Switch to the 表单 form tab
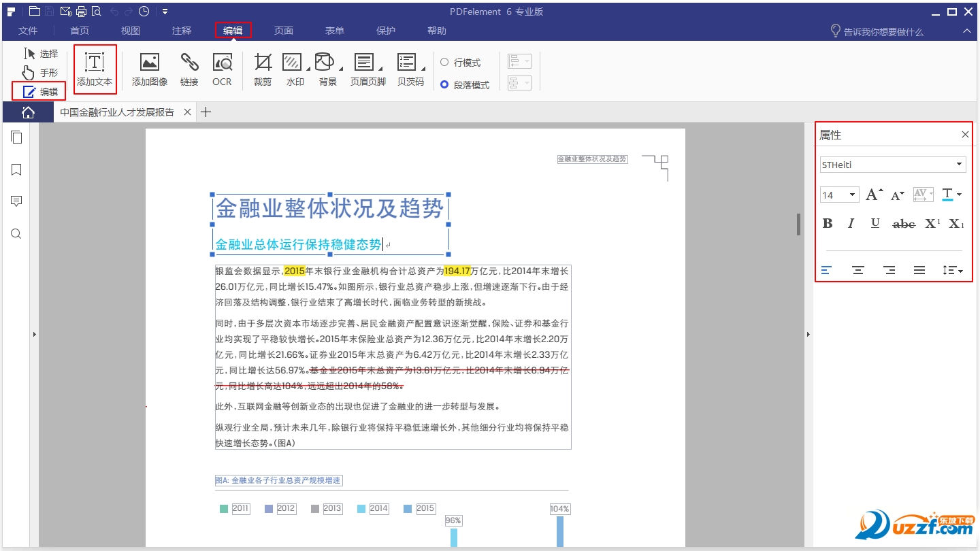The height and width of the screenshot is (551, 980). click(335, 31)
